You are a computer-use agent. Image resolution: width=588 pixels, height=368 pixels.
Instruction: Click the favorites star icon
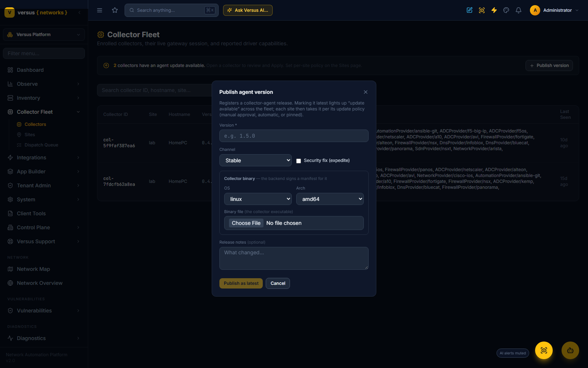pyautogui.click(x=115, y=10)
